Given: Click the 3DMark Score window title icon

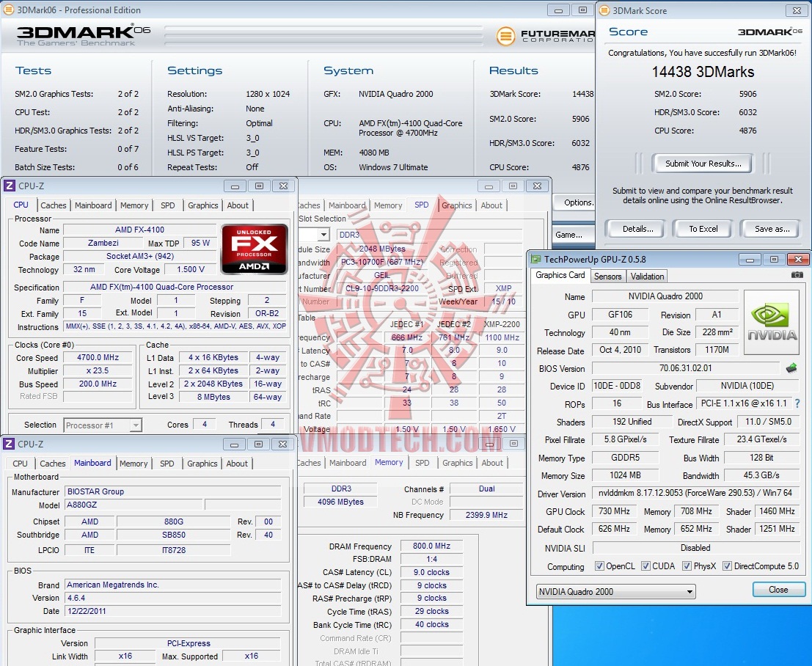Looking at the screenshot, I should [x=604, y=10].
